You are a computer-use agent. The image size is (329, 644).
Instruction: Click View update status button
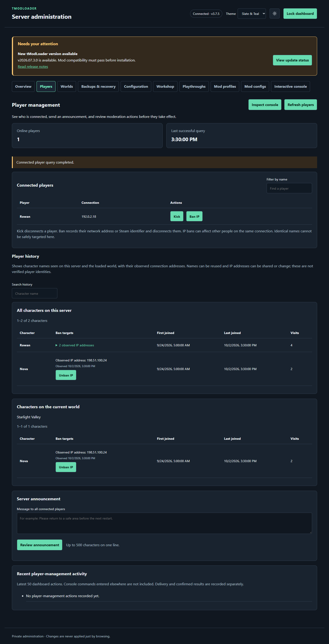pos(292,60)
